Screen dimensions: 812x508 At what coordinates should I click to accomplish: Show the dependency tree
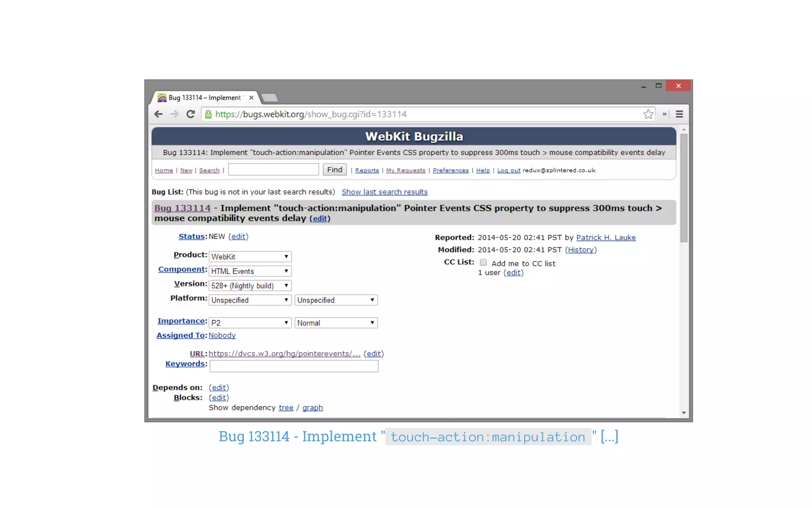click(x=286, y=408)
